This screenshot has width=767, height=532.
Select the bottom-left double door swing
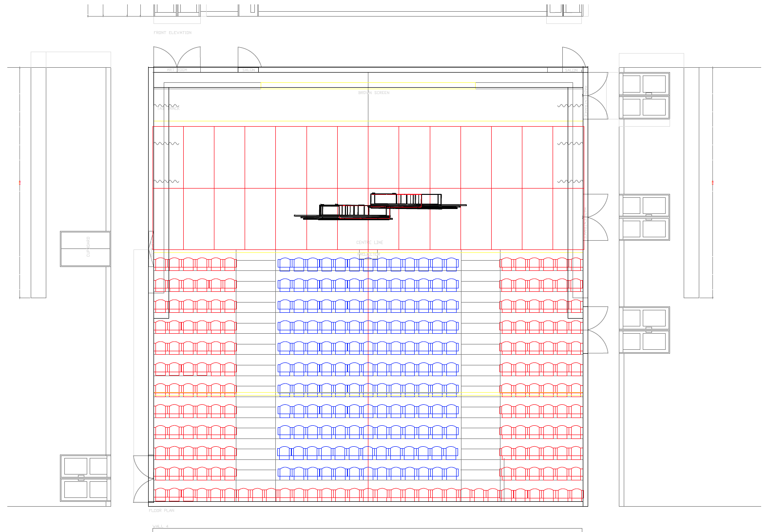coord(143,479)
